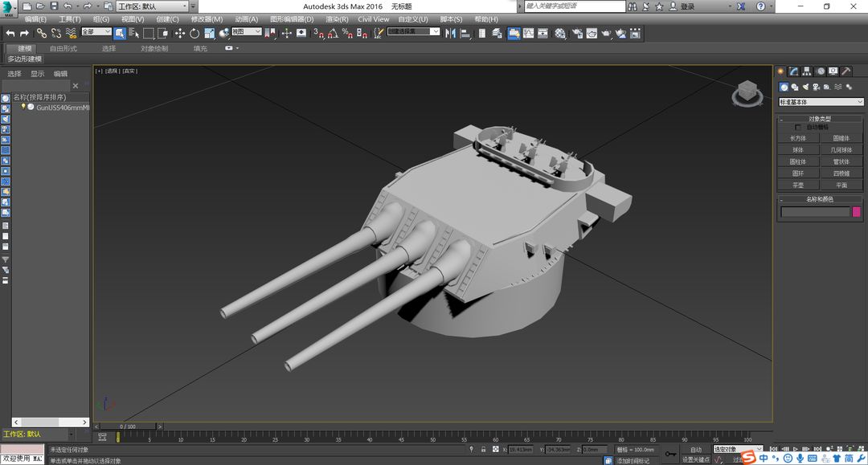Screen dimensions: 868x465
Task: Collapse the 对象类型 rollout
Action: [x=820, y=118]
